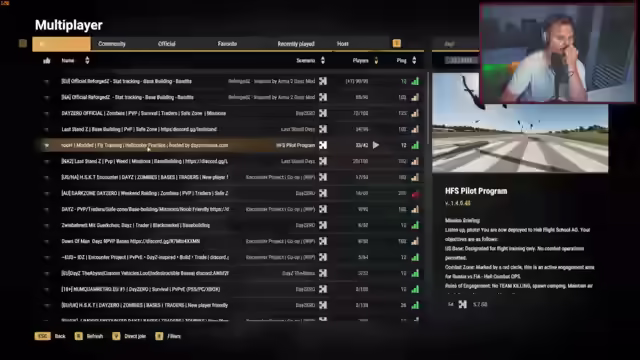Click ping bars on NA Official ReforgedZ row

click(x=415, y=97)
